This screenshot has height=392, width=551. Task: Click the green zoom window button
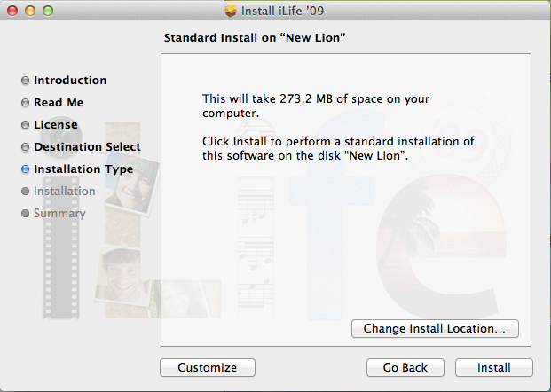tap(48, 11)
